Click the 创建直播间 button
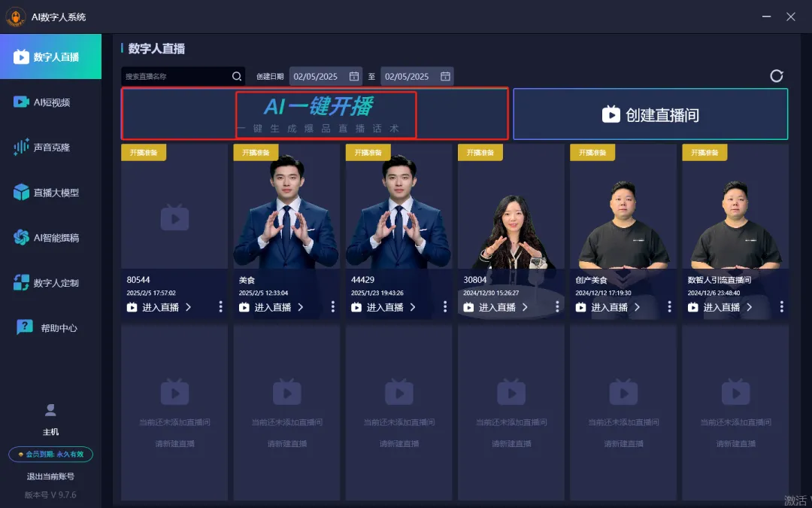Image resolution: width=812 pixels, height=508 pixels. coord(650,114)
